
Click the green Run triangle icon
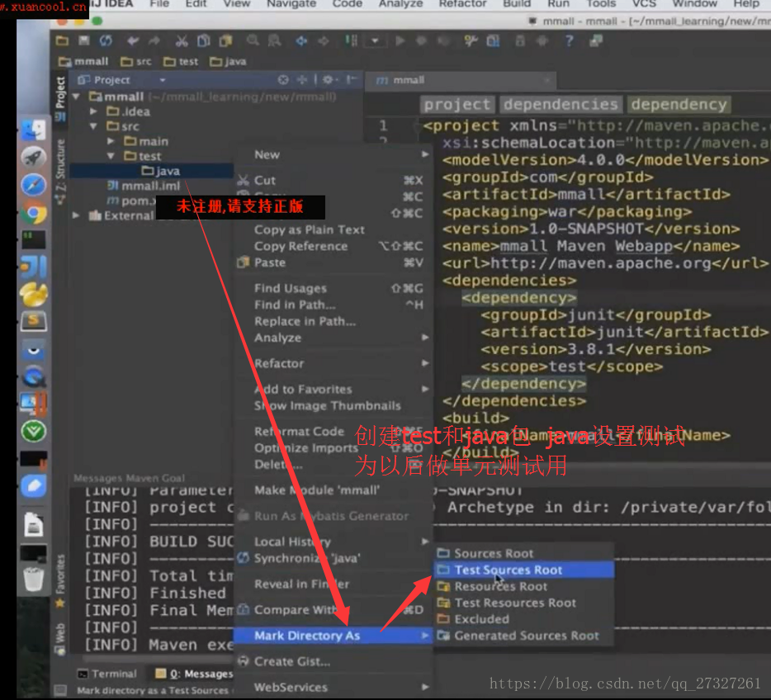pos(400,40)
